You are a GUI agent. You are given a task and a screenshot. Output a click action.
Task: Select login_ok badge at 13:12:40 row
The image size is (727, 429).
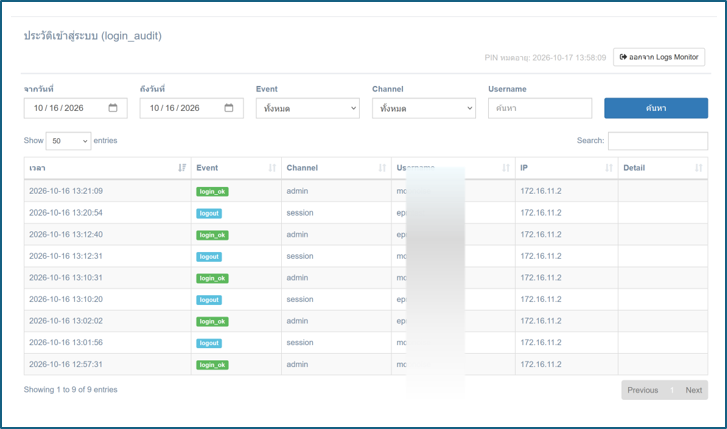tap(212, 235)
